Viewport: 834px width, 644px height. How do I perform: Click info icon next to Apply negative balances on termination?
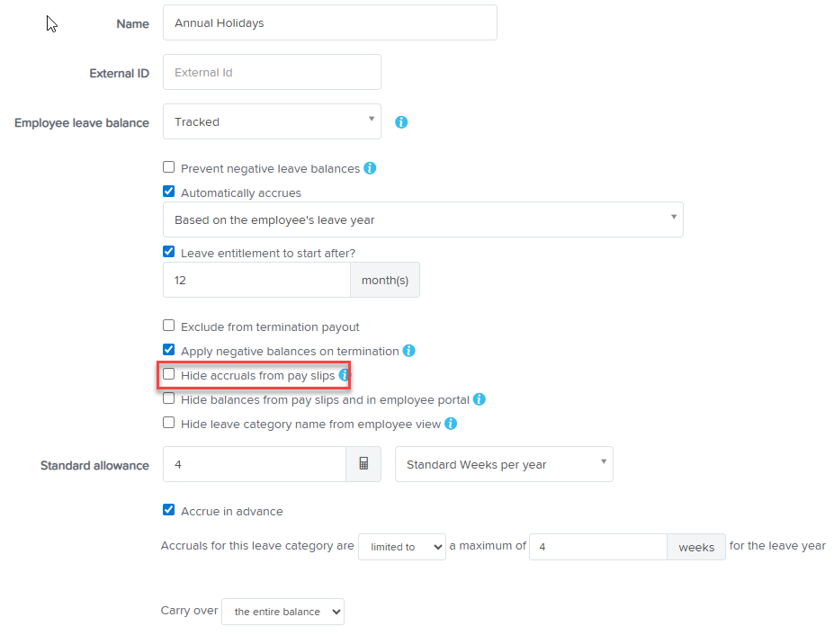pyautogui.click(x=408, y=351)
